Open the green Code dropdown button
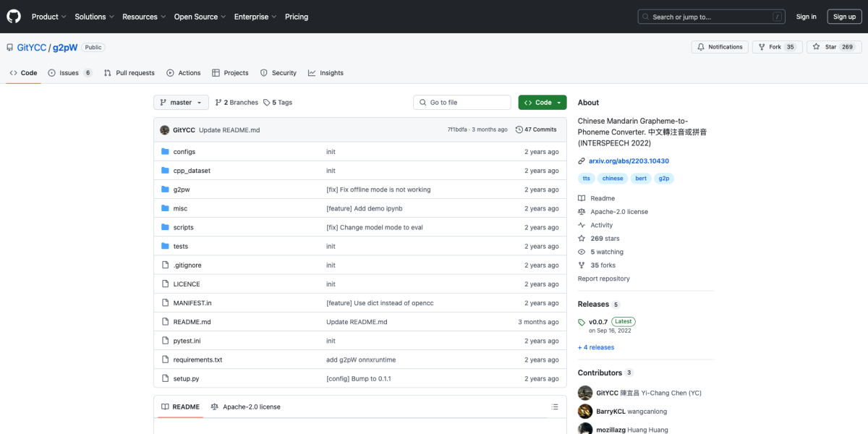Image resolution: width=868 pixels, height=434 pixels. (x=542, y=103)
